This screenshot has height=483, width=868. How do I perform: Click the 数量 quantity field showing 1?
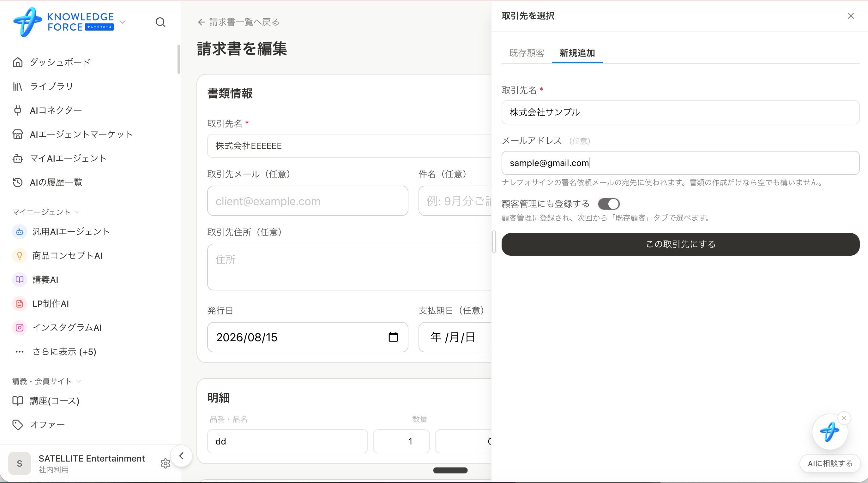[401, 441]
